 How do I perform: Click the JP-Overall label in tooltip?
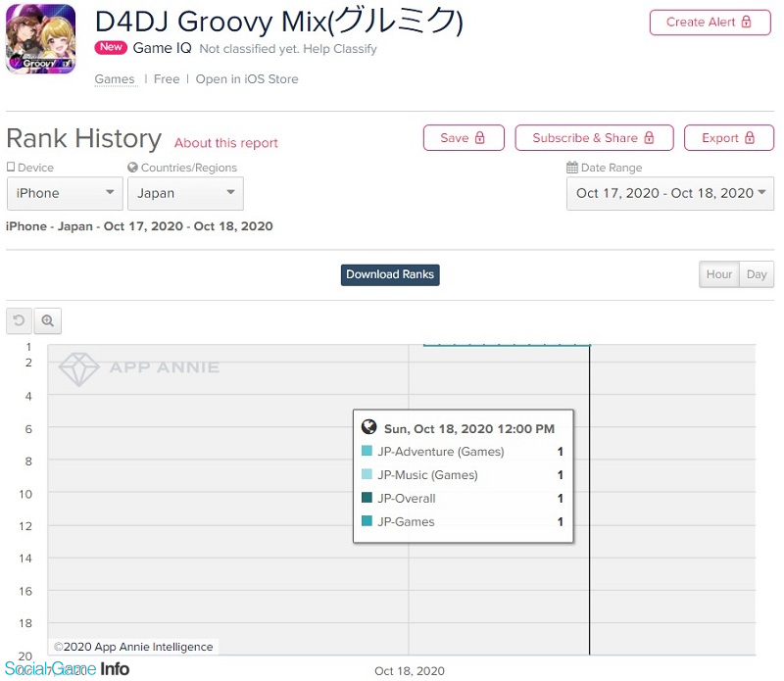(406, 499)
